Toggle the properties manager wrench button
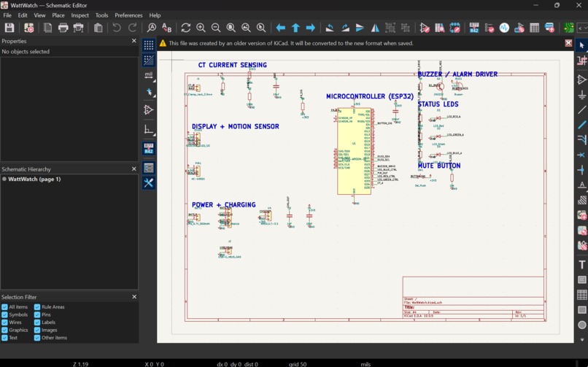This screenshot has width=588, height=367. tap(149, 183)
